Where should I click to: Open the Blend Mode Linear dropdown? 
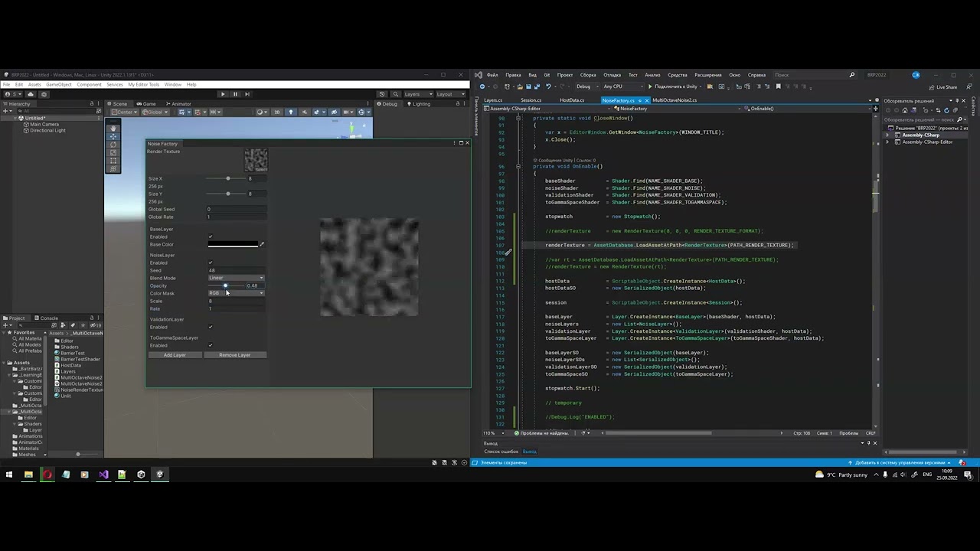[237, 278]
